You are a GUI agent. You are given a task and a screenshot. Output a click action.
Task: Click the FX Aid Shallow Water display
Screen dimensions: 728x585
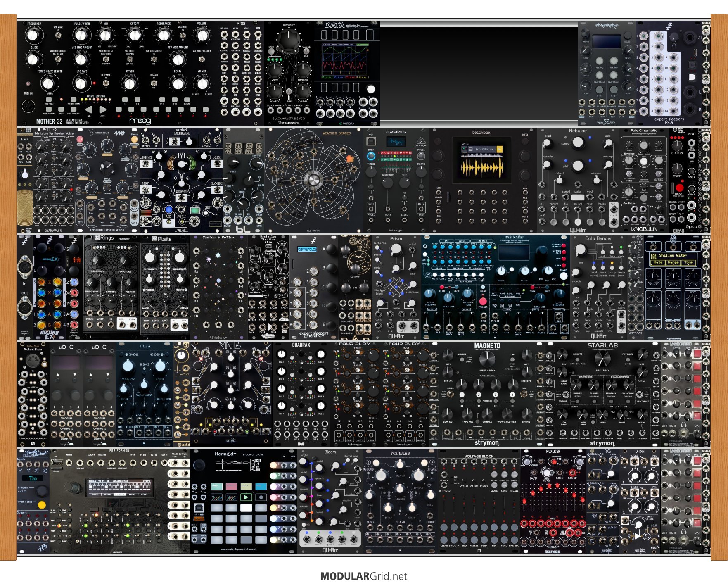[x=673, y=259]
